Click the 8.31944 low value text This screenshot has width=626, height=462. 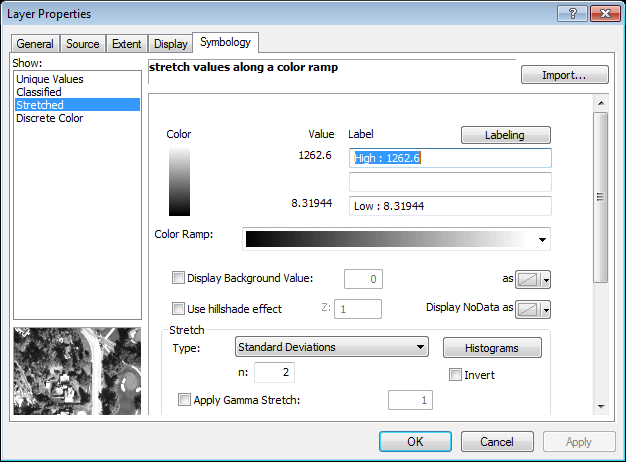(311, 203)
